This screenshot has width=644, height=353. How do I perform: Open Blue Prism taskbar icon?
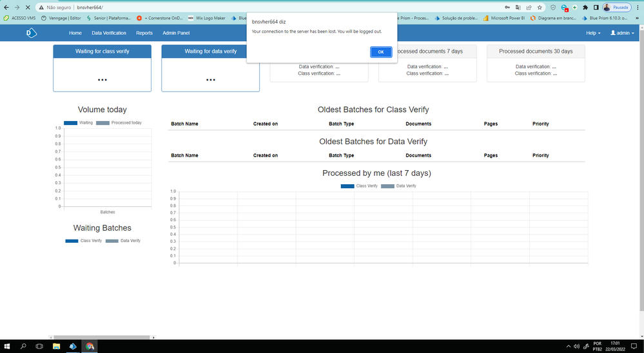tap(73, 347)
